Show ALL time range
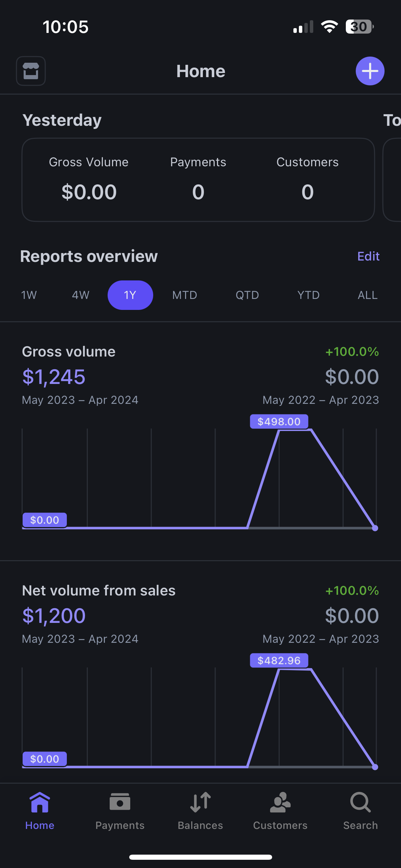The image size is (401, 868). [367, 295]
